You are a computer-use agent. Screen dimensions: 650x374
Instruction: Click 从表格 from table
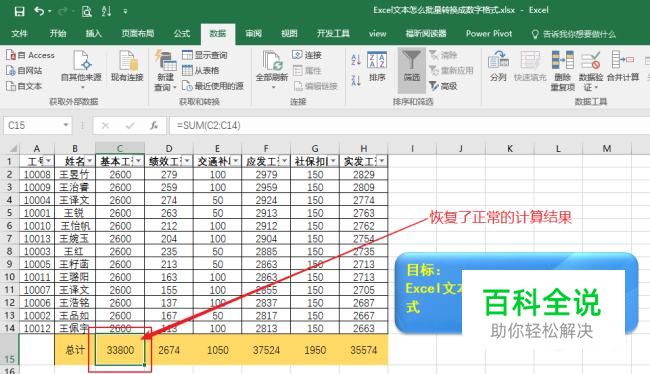tap(201, 70)
